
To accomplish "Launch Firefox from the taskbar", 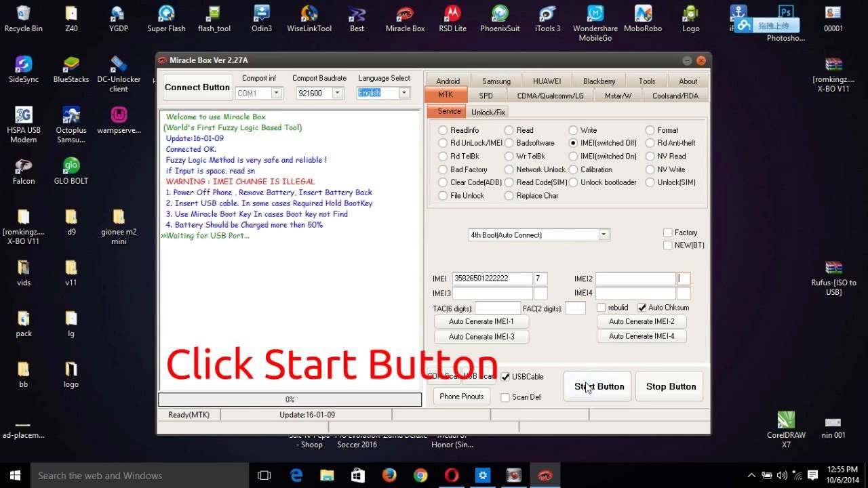I will click(x=389, y=475).
